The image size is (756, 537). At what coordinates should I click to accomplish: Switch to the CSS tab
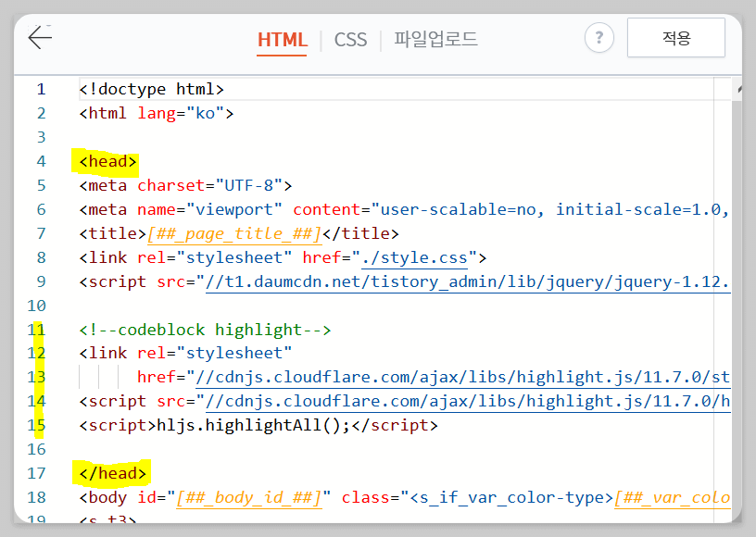point(350,40)
